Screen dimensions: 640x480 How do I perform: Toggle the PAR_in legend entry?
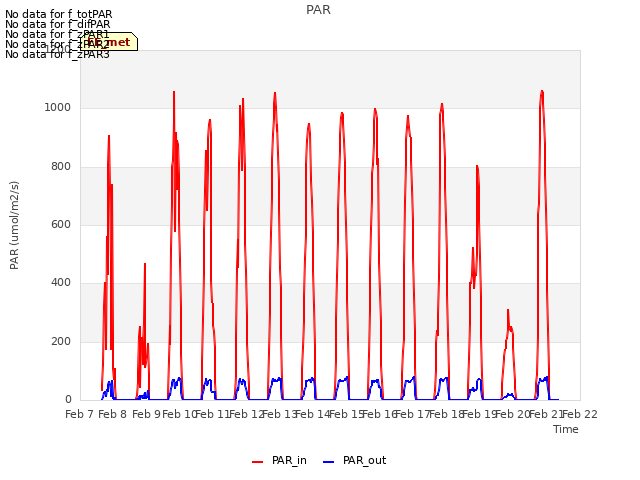280,460
